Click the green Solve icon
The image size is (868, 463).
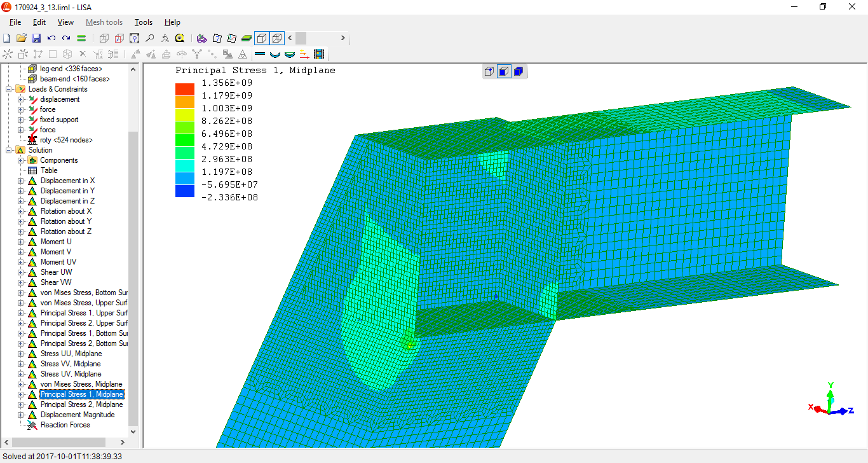click(x=81, y=38)
